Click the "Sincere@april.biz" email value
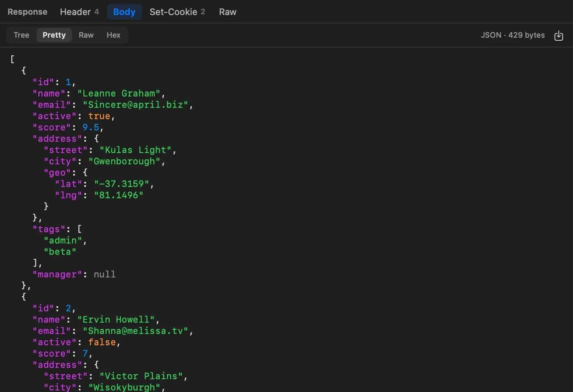This screenshot has height=392, width=573. 135,105
